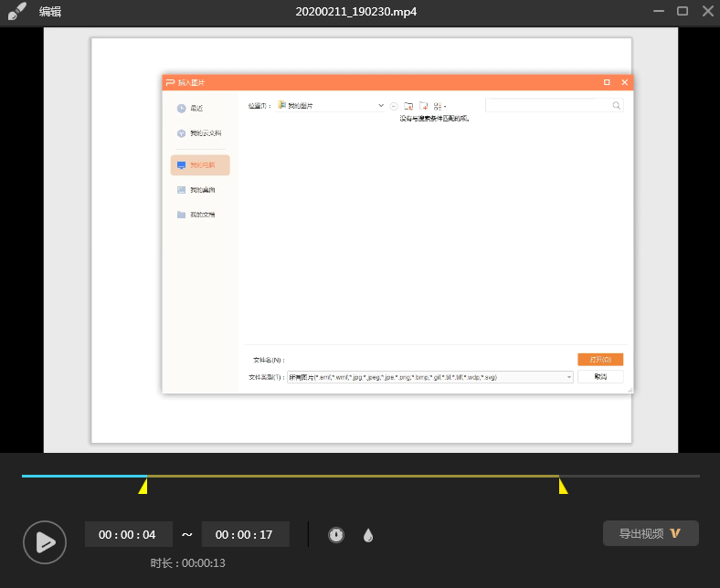Screen dimensions: 720x588
Task: Click the orange 打开(O) button
Action: coord(600,360)
